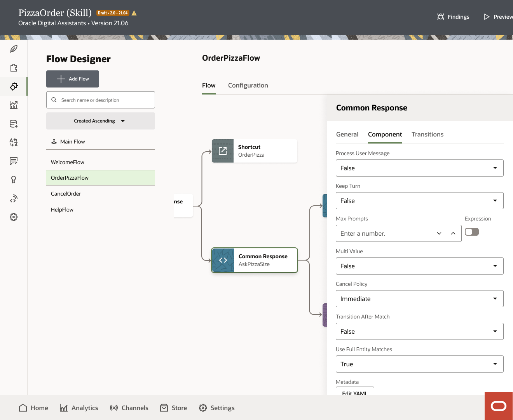Image resolution: width=513 pixels, height=420 pixels.
Task: Go to Store in bottom bar
Action: pos(173,408)
